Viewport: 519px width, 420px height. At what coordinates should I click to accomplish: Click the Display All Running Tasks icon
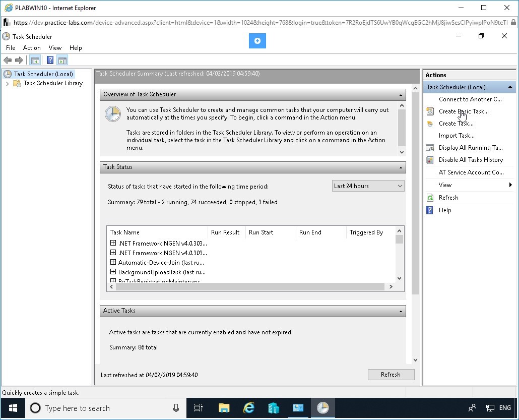pos(430,148)
